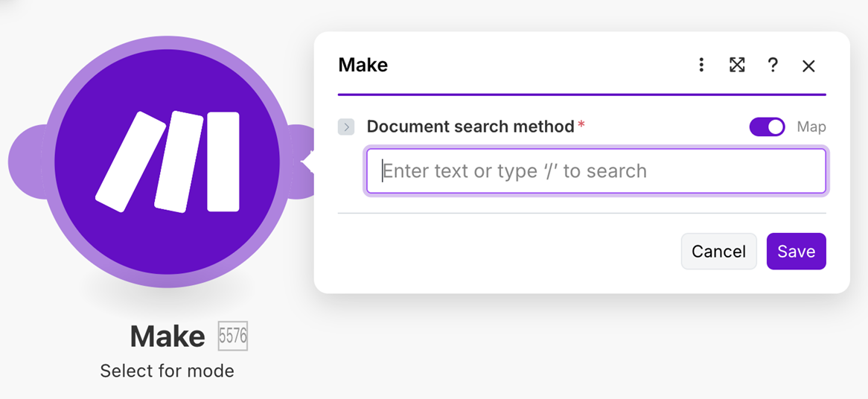Select the Make name below the module

tap(167, 337)
